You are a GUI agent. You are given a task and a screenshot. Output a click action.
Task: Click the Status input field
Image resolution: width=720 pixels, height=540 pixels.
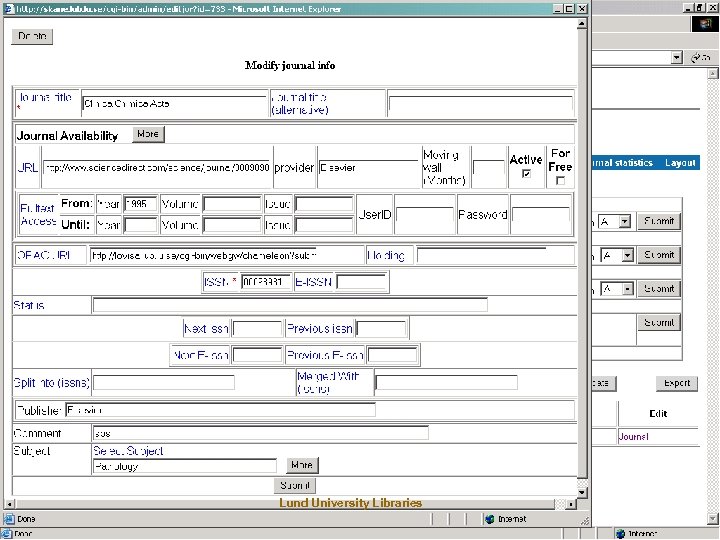290,305
